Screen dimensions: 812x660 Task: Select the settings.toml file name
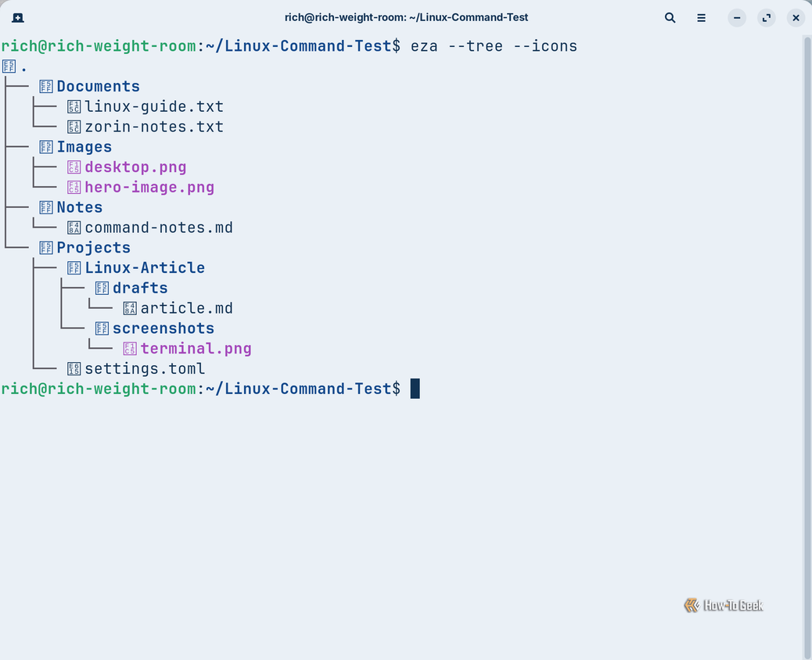[145, 369]
